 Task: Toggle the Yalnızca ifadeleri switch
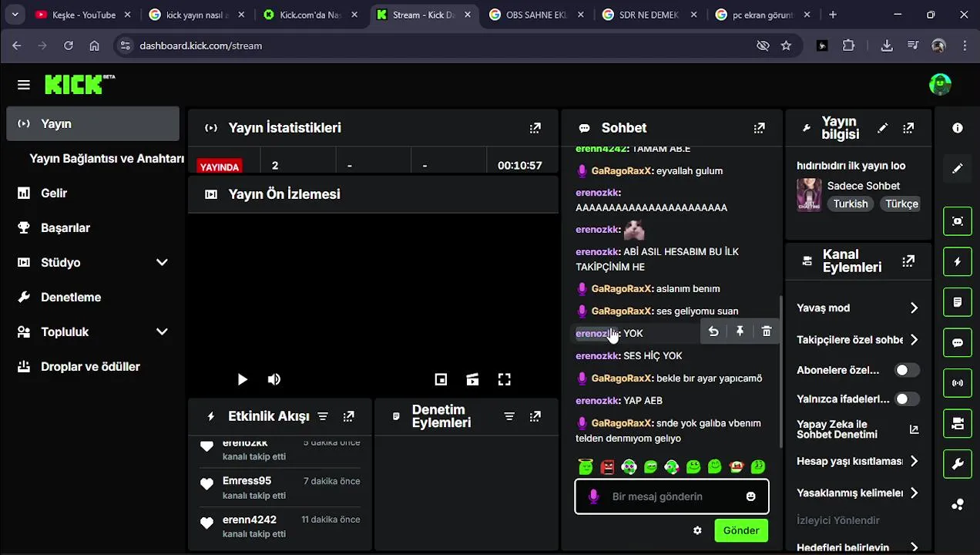(907, 399)
